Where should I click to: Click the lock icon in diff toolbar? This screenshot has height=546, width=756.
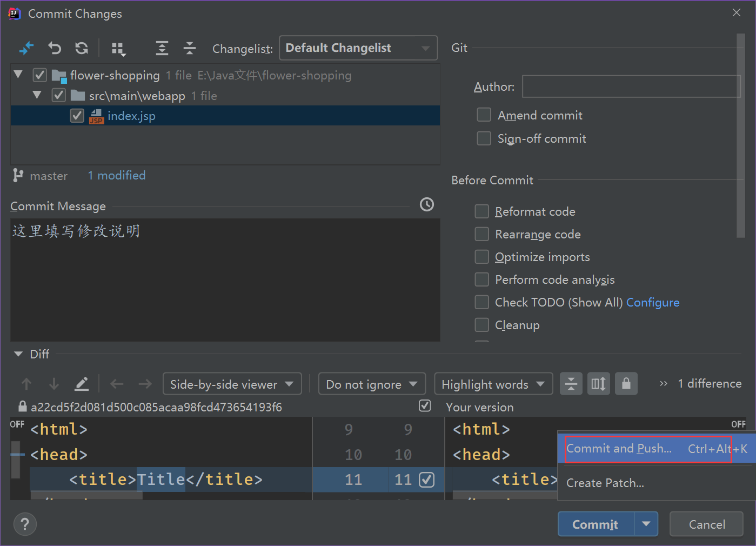tap(626, 384)
